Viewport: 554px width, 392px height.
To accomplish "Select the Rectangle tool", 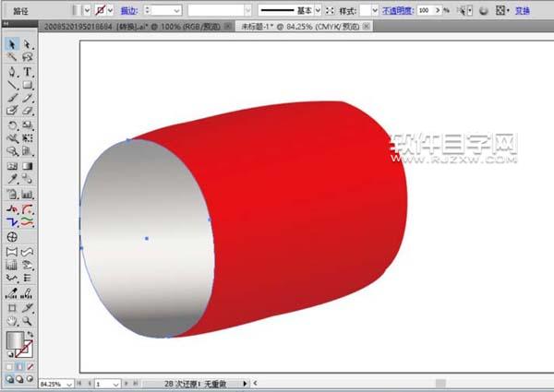I will click(x=27, y=85).
